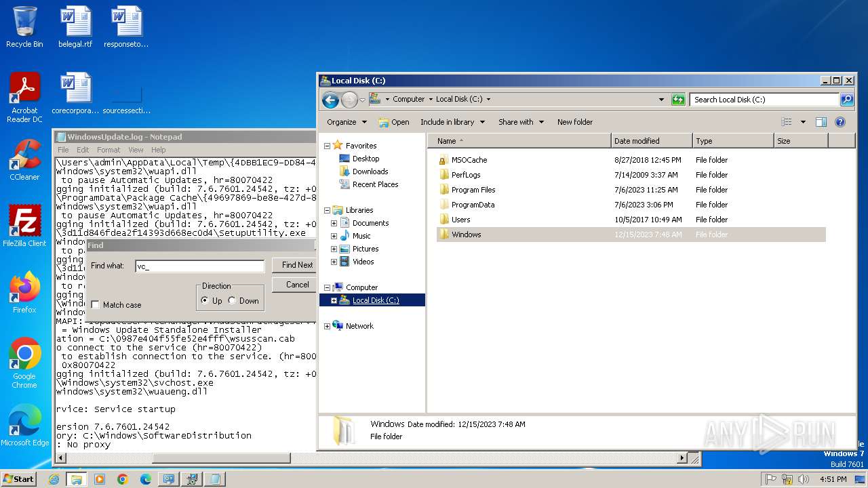This screenshot has height=488, width=868.
Task: Open the Recycle Bin desktop icon
Action: click(24, 27)
